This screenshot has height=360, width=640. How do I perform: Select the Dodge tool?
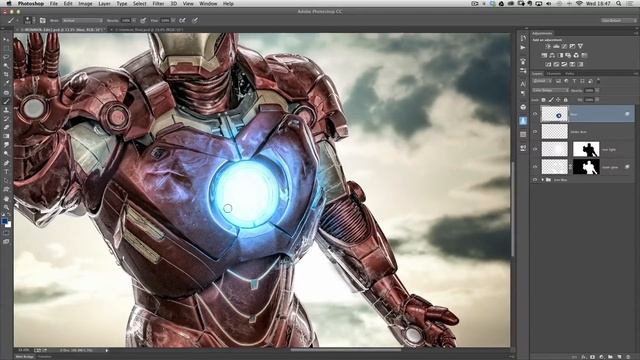(6, 154)
